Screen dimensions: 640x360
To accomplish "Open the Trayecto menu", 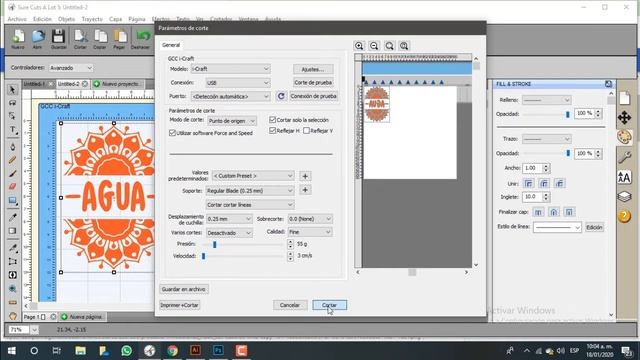I will click(x=92, y=19).
